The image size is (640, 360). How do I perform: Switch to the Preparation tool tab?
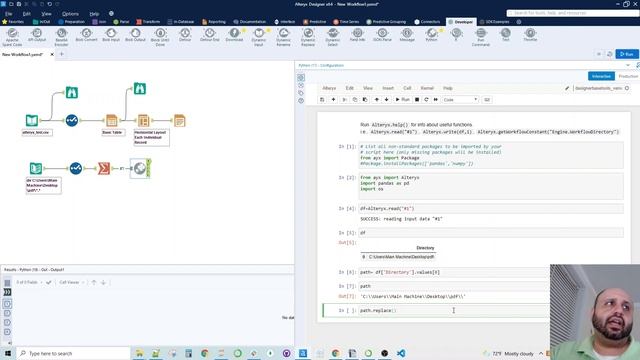(x=71, y=22)
